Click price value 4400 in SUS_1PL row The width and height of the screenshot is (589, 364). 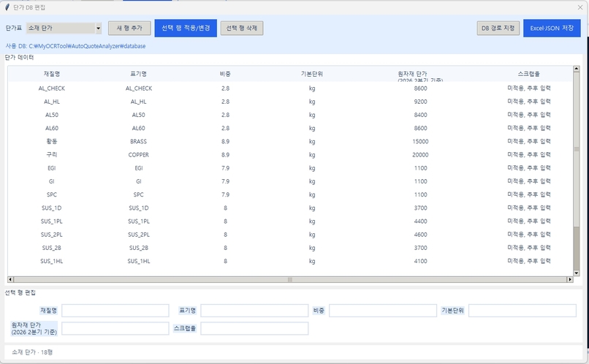tap(420, 221)
